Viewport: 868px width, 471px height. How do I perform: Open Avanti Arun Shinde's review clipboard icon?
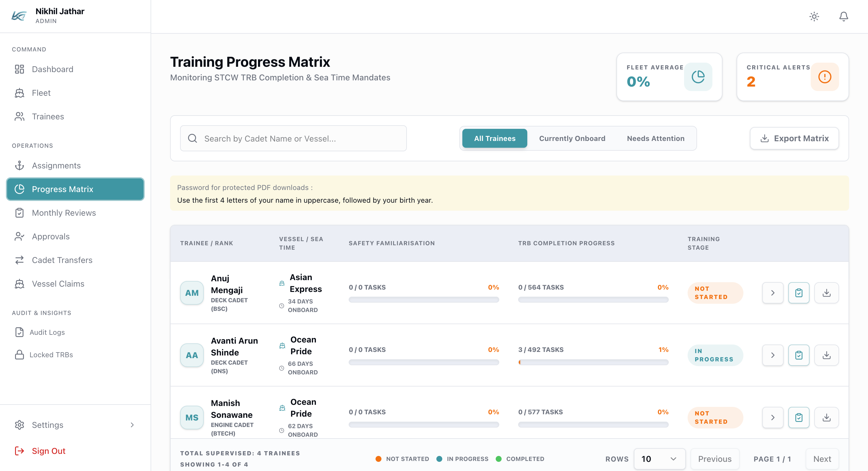click(x=799, y=355)
